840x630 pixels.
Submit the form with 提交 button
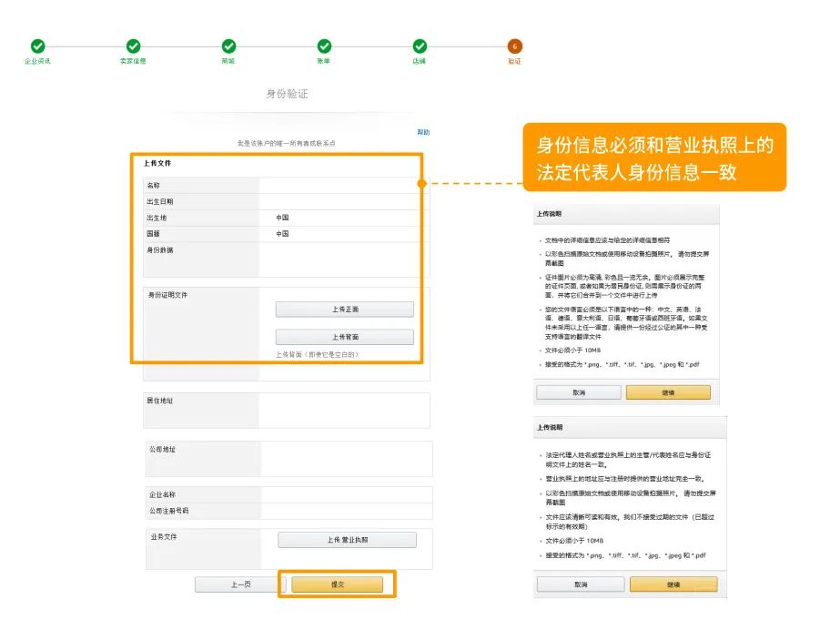(338, 584)
